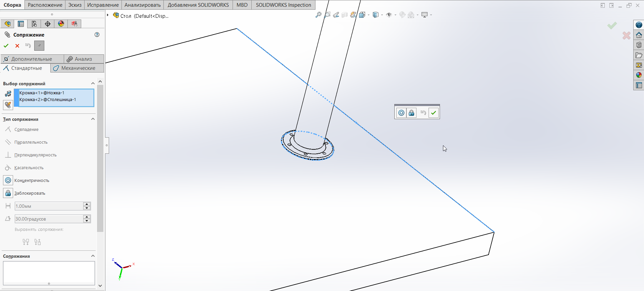
Task: Click the Hide/Show Items eye icon
Action: [389, 15]
